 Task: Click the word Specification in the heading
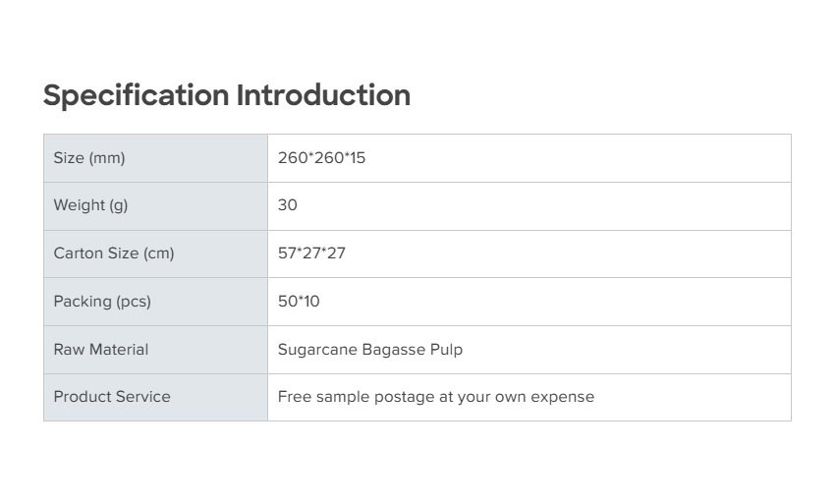pyautogui.click(x=136, y=95)
